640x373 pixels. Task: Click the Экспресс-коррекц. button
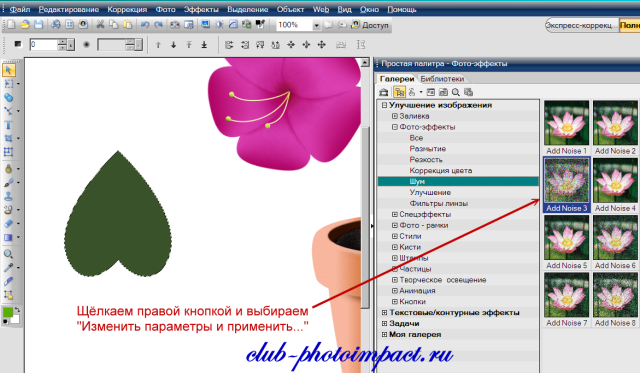click(581, 25)
